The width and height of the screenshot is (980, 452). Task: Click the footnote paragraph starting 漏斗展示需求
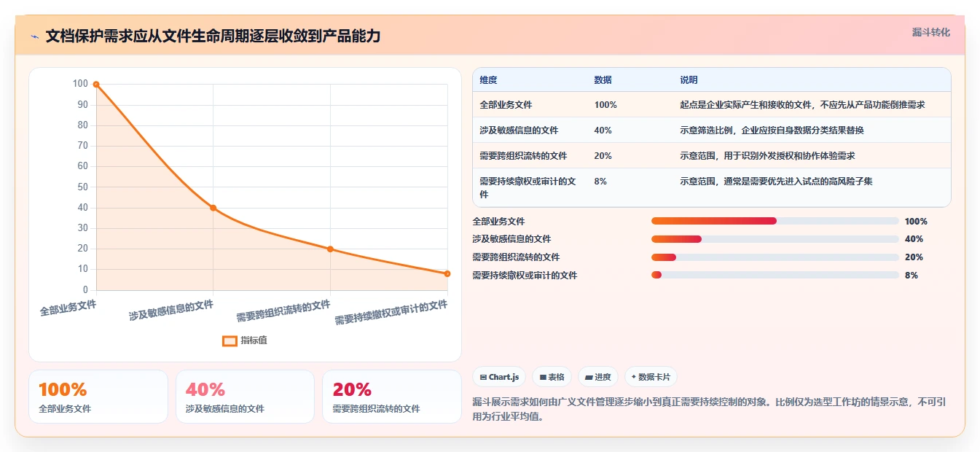coord(709,409)
